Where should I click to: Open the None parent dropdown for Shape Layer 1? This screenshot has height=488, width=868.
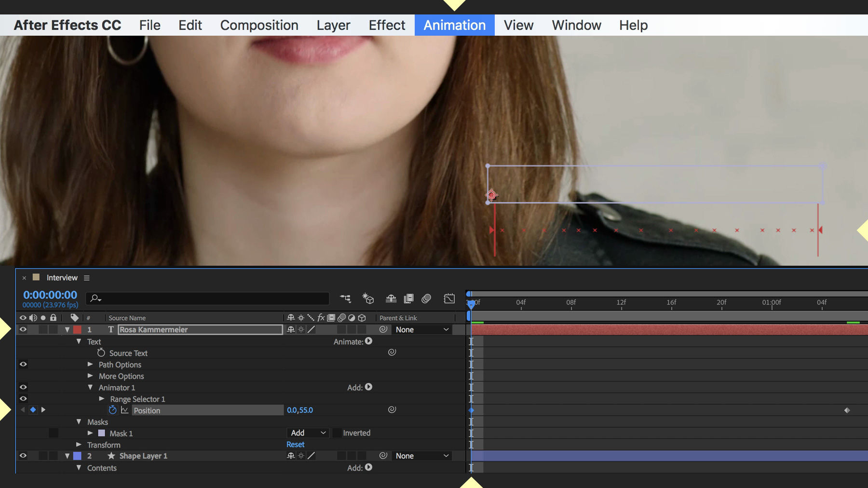(x=422, y=456)
